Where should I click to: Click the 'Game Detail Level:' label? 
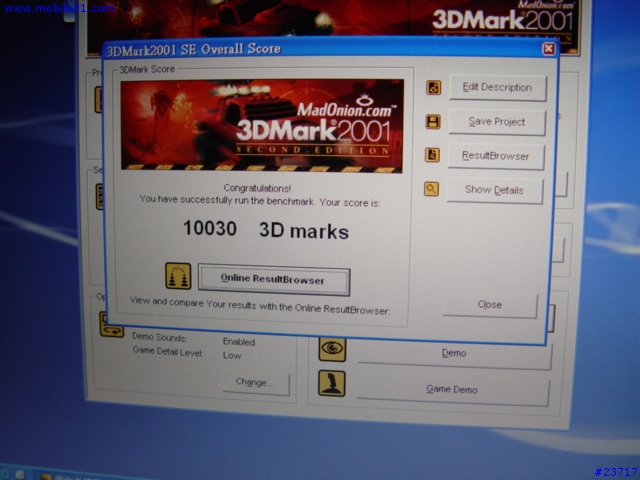point(167,352)
